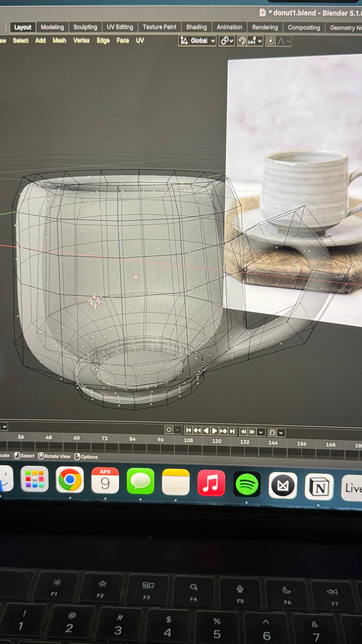
Task: Click the orange object origin dot
Action: tap(136, 277)
